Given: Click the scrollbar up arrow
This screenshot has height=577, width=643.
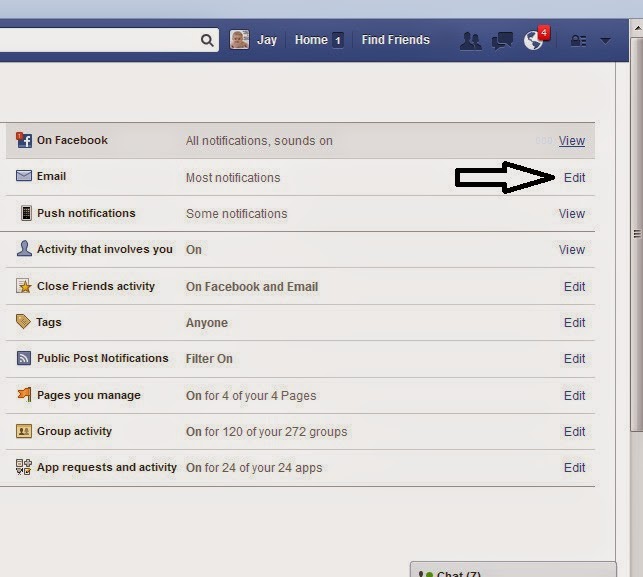Looking at the screenshot, I should click(637, 28).
